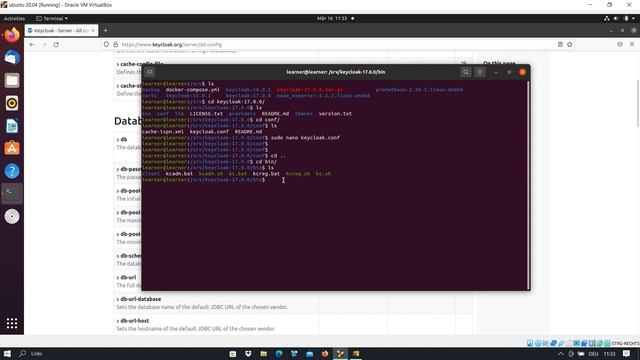Screen dimensions: 640x360
Task: Click Activities in the Ubuntu top bar
Action: [14, 18]
